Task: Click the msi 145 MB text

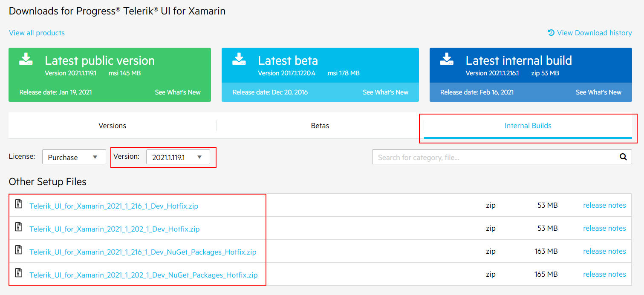Action: tap(124, 73)
